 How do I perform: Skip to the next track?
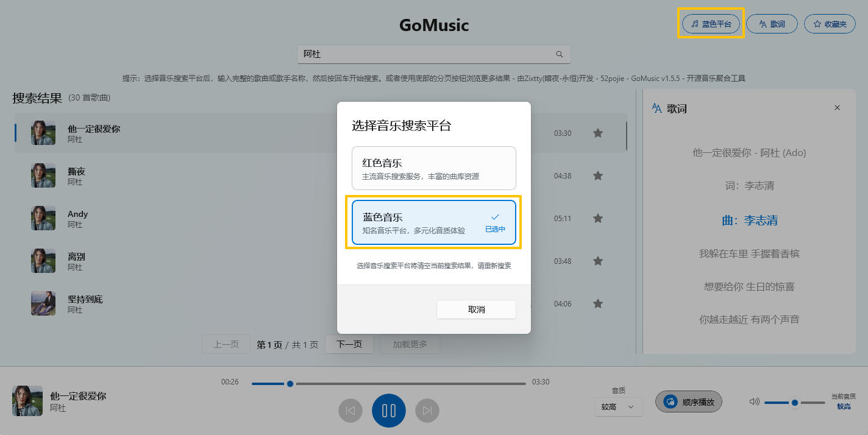(x=427, y=411)
